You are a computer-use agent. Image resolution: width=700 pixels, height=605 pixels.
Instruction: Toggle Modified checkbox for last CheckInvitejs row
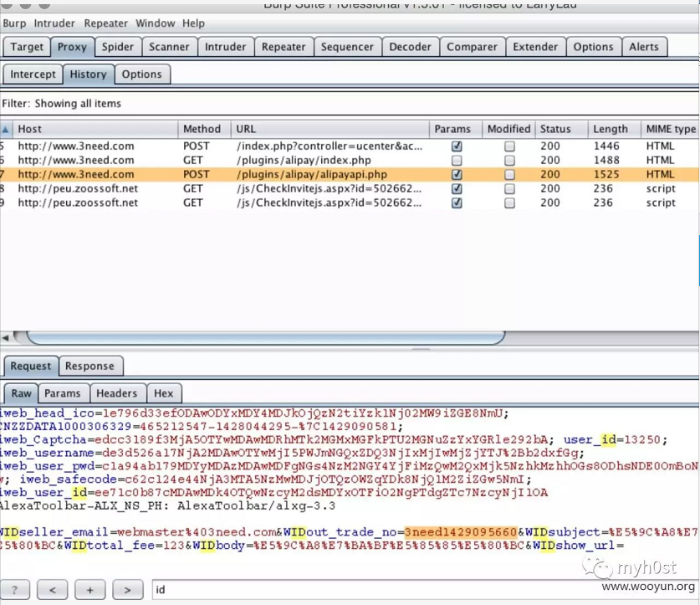(509, 203)
